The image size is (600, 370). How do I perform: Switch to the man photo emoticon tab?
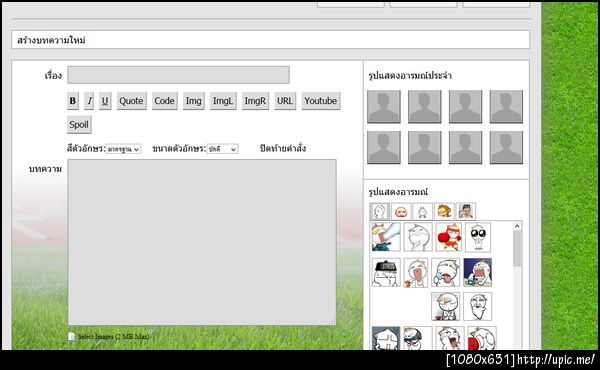466,211
